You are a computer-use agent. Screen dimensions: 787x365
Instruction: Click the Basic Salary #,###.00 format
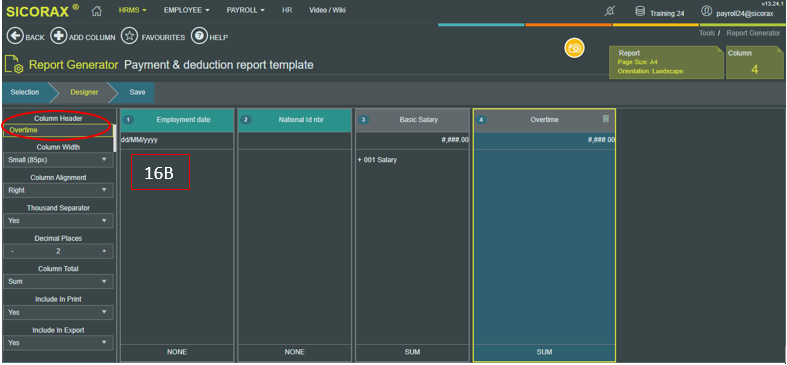(454, 141)
